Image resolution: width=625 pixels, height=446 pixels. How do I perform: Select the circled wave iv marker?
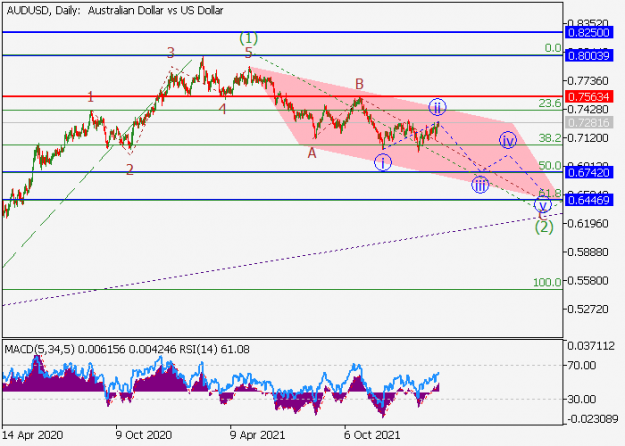point(508,140)
